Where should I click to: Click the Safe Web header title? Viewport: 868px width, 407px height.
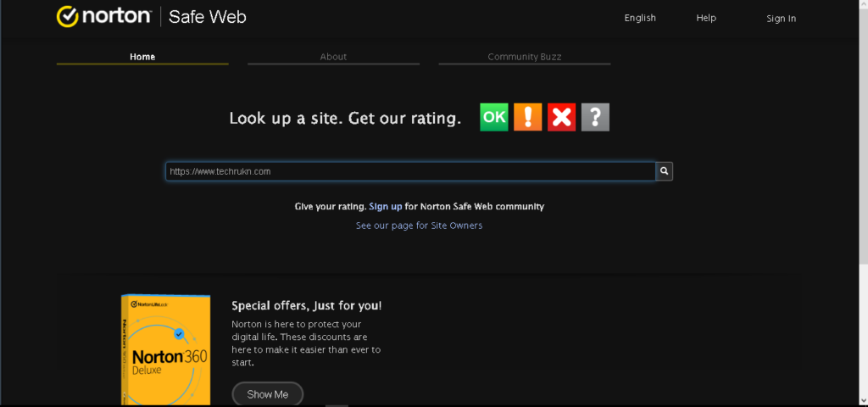click(x=207, y=17)
